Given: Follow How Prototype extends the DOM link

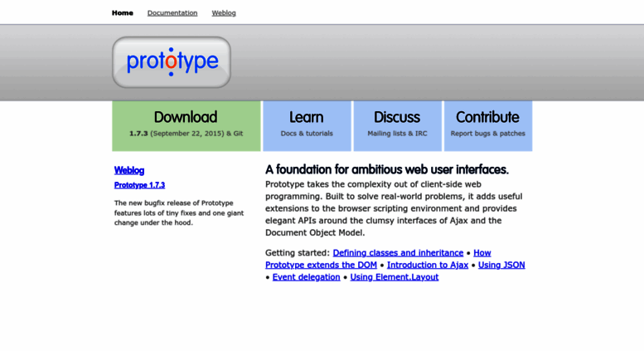Looking at the screenshot, I should coord(321,265).
